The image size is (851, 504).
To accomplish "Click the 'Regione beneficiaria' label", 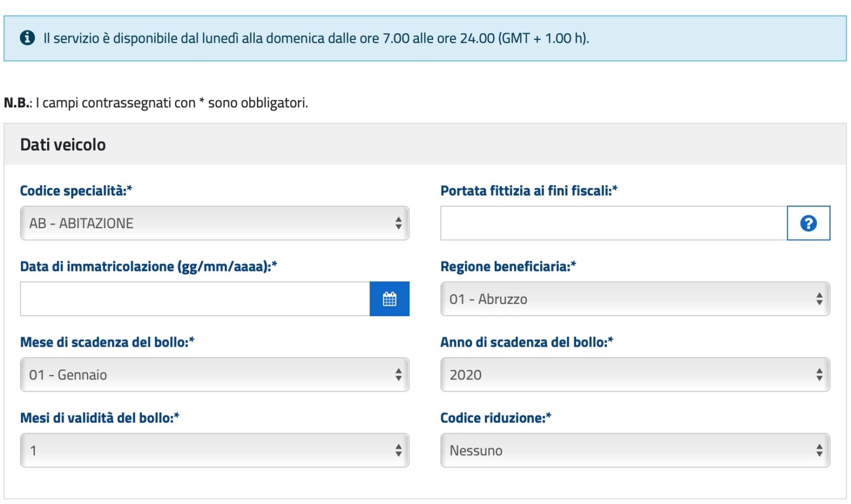I will point(507,267).
